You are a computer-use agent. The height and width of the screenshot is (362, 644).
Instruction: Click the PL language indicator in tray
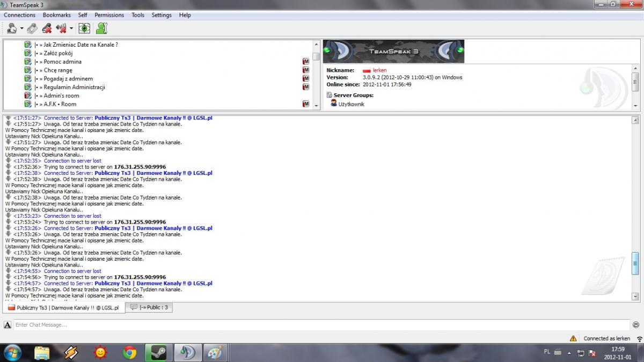click(547, 352)
